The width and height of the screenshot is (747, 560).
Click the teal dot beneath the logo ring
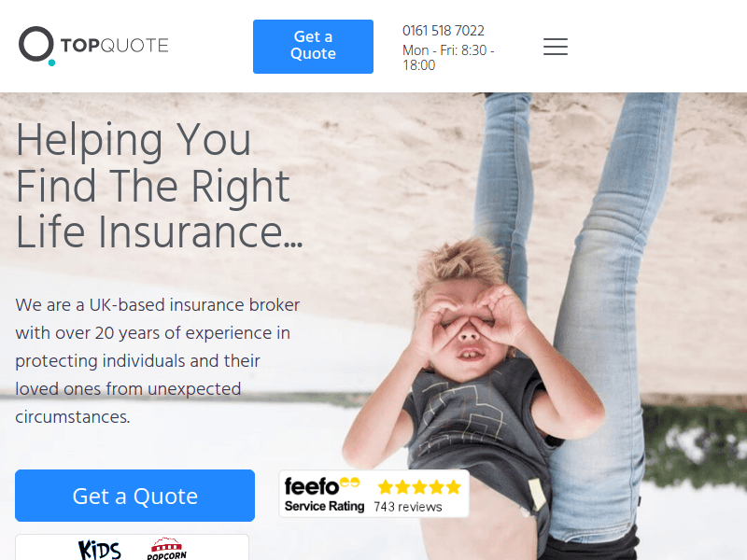point(51,63)
